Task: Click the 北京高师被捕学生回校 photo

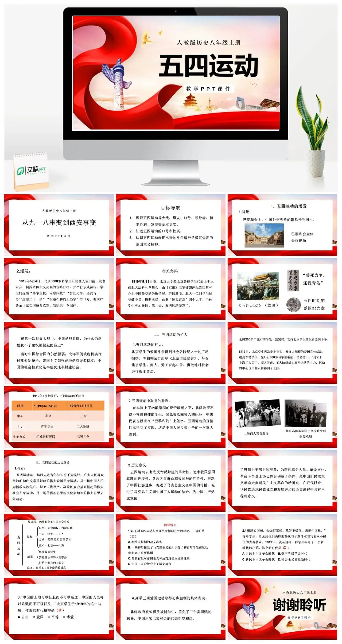Action: click(306, 413)
